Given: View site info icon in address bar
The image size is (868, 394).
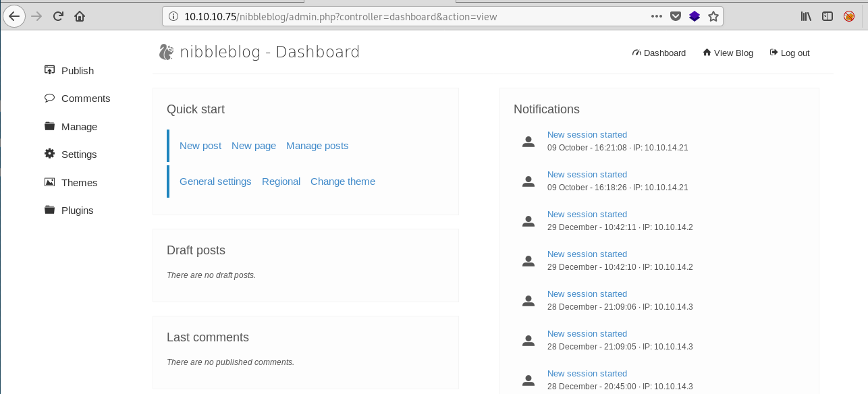Looking at the screenshot, I should (173, 16).
